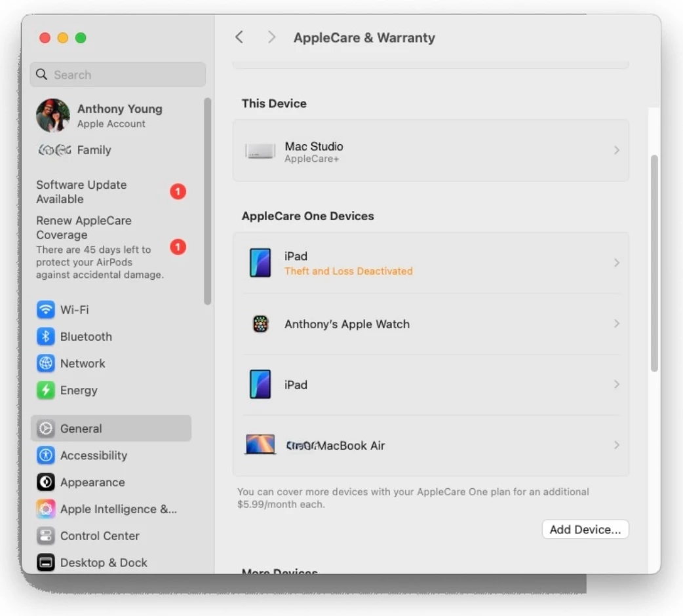Click the Wi-Fi icon in sidebar
The width and height of the screenshot is (683, 616).
(46, 310)
